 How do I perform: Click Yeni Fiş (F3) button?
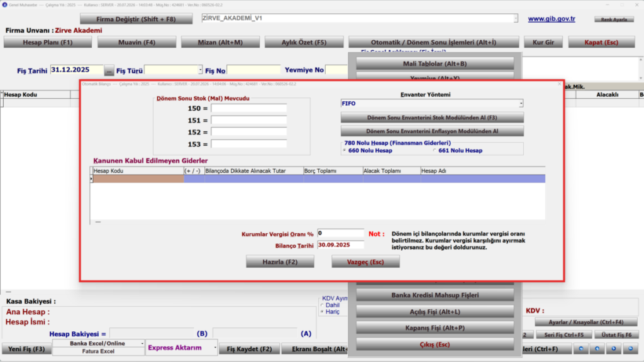coord(26,349)
